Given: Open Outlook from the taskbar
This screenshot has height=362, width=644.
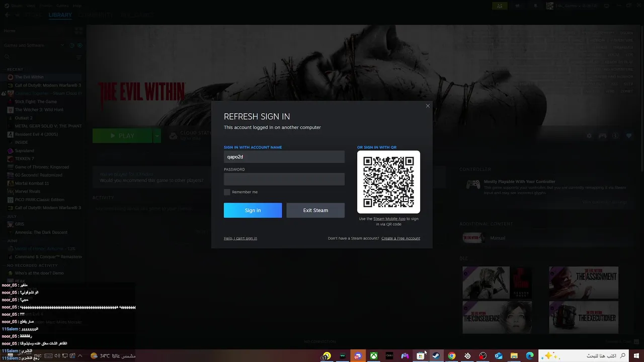Looking at the screenshot, I should pyautogui.click(x=499, y=356).
